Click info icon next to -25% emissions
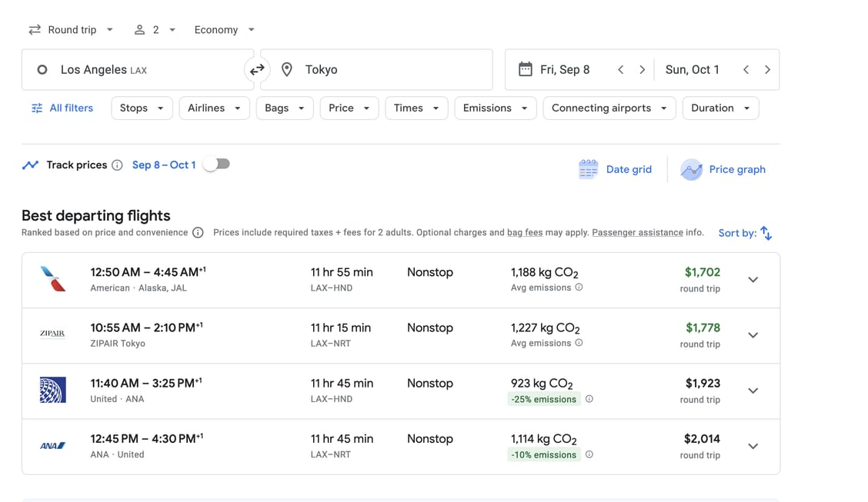The image size is (868, 502). coord(589,399)
